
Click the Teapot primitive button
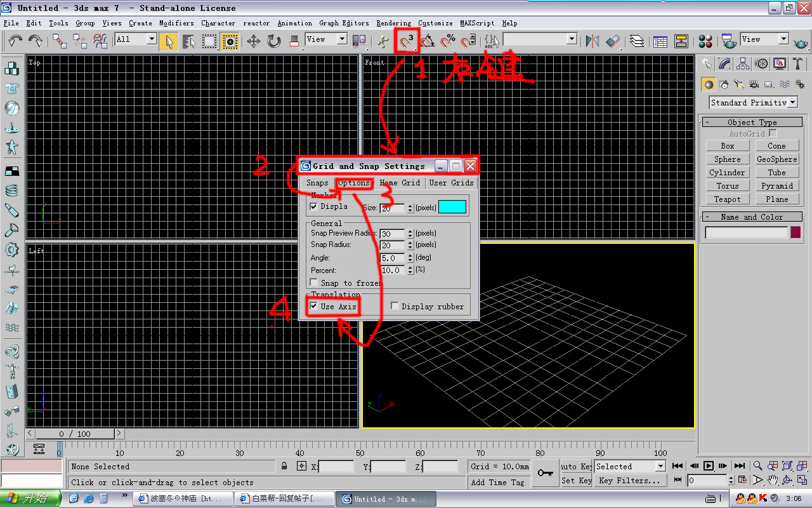click(x=728, y=199)
